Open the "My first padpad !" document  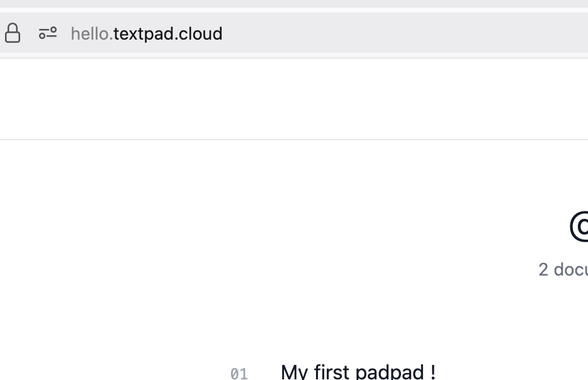coord(358,372)
